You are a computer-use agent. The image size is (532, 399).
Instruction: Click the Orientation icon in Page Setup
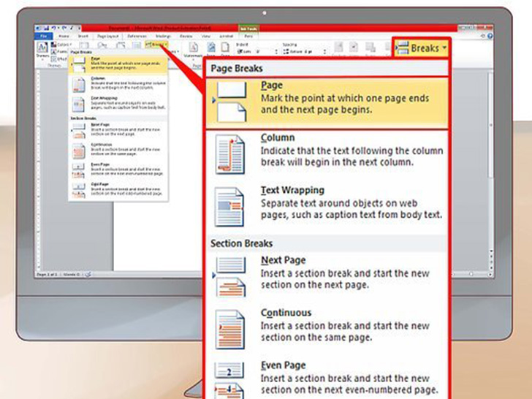click(102, 45)
